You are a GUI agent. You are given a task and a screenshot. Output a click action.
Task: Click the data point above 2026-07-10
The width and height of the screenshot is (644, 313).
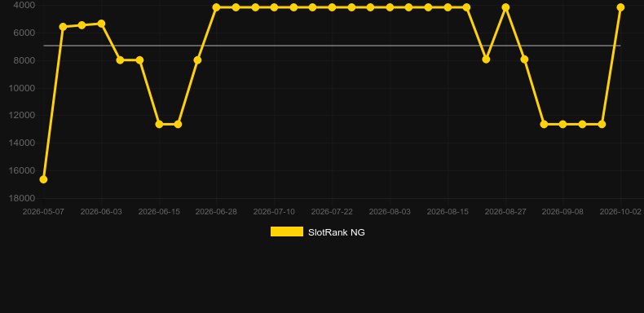click(274, 7)
